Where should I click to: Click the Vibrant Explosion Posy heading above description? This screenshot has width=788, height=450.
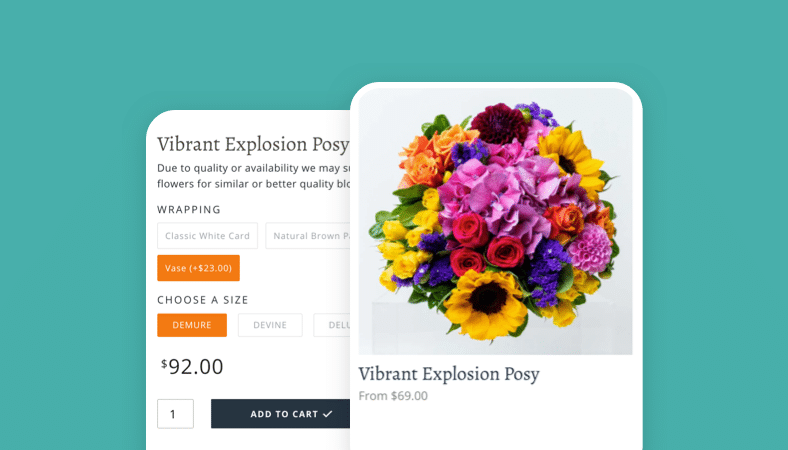coord(253,145)
